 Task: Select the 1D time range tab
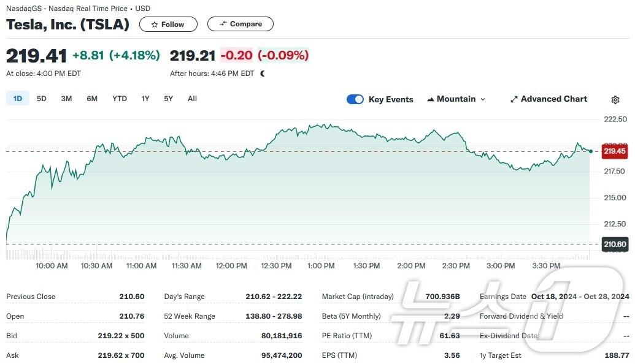pos(18,99)
